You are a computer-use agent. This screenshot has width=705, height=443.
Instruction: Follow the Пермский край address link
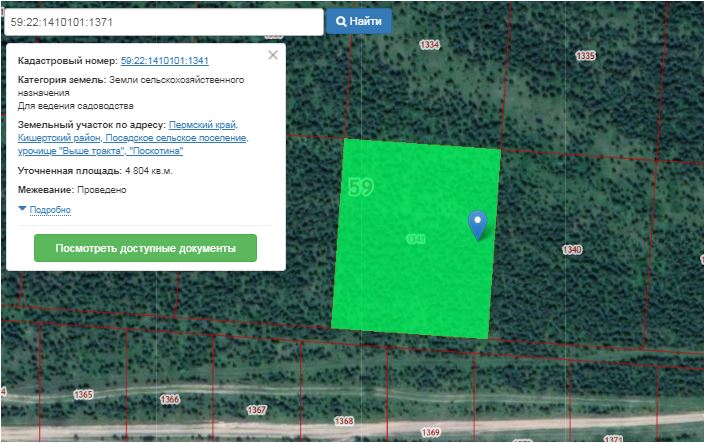coord(203,124)
